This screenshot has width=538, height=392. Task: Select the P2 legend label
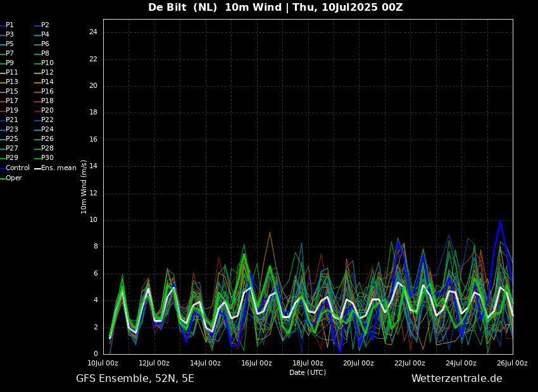[45, 25]
